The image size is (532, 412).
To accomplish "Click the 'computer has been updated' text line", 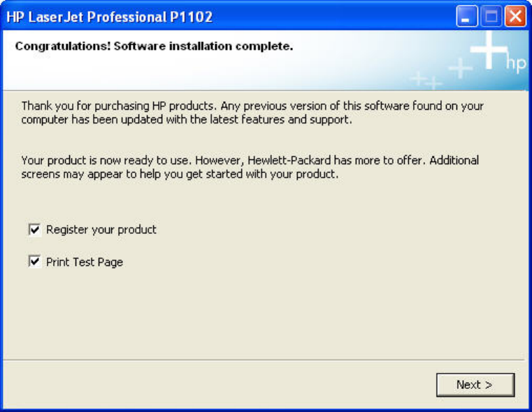I will tap(187, 119).
